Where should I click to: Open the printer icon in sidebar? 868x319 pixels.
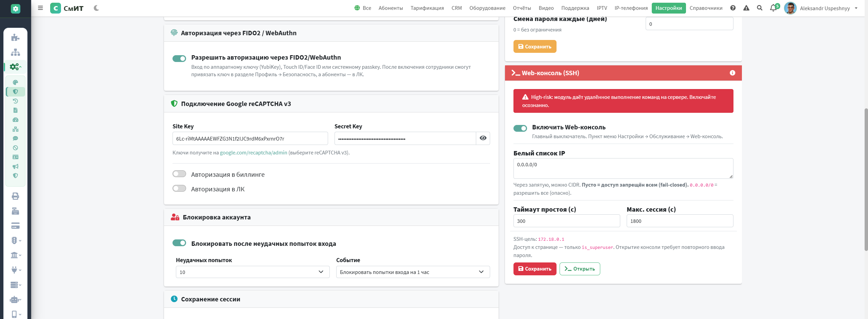[15, 196]
